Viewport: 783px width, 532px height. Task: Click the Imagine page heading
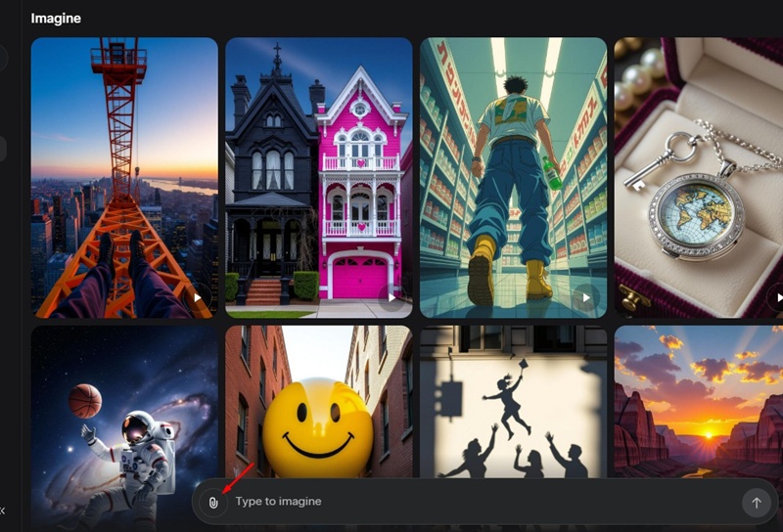(56, 19)
